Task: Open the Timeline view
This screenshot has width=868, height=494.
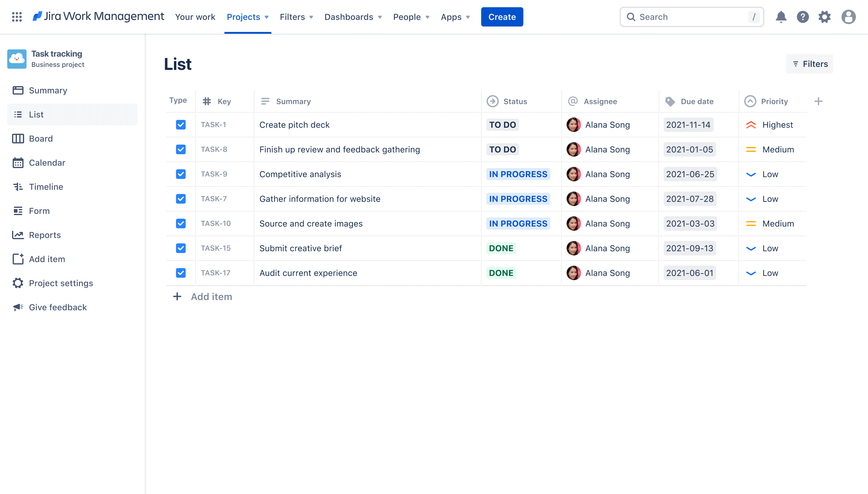Action: (x=46, y=186)
